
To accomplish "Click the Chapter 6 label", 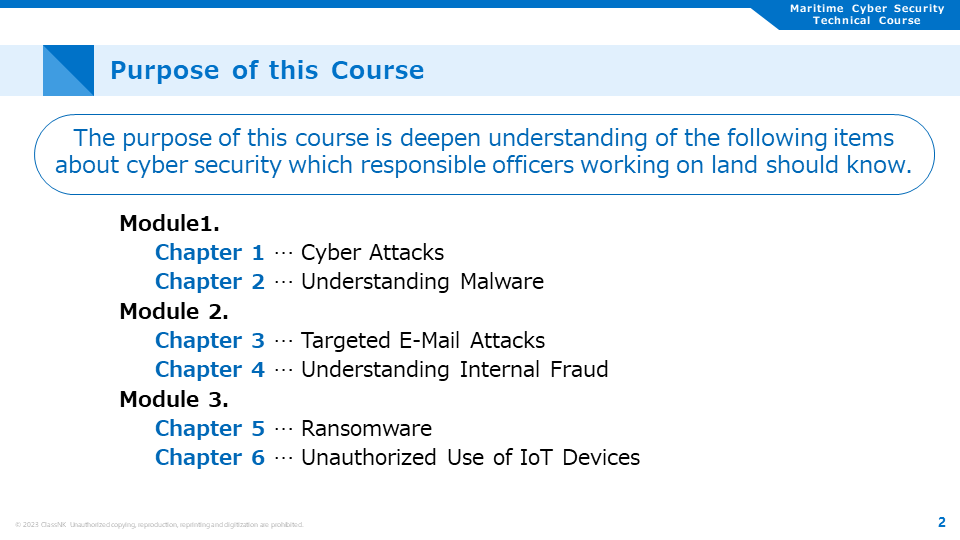I will tap(209, 458).
